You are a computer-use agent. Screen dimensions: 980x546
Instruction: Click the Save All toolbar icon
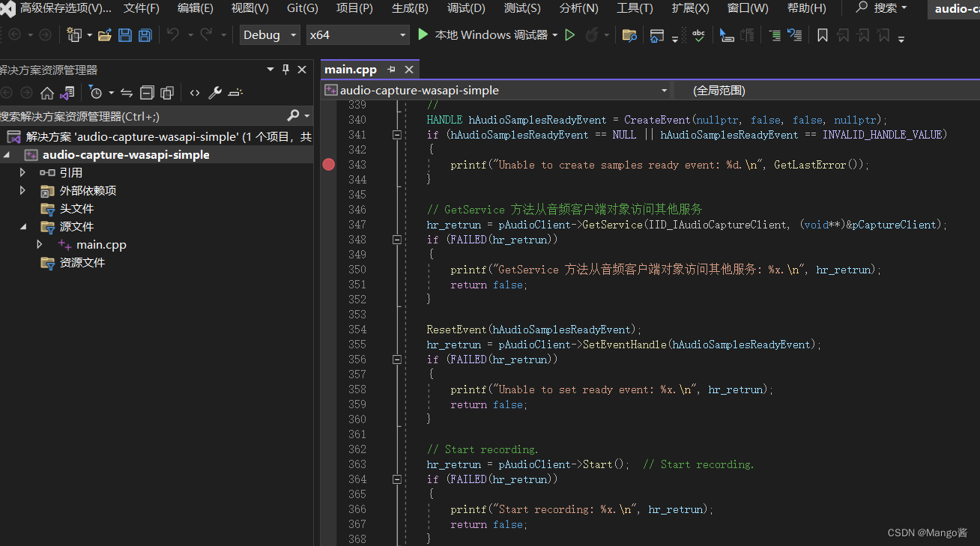[145, 35]
